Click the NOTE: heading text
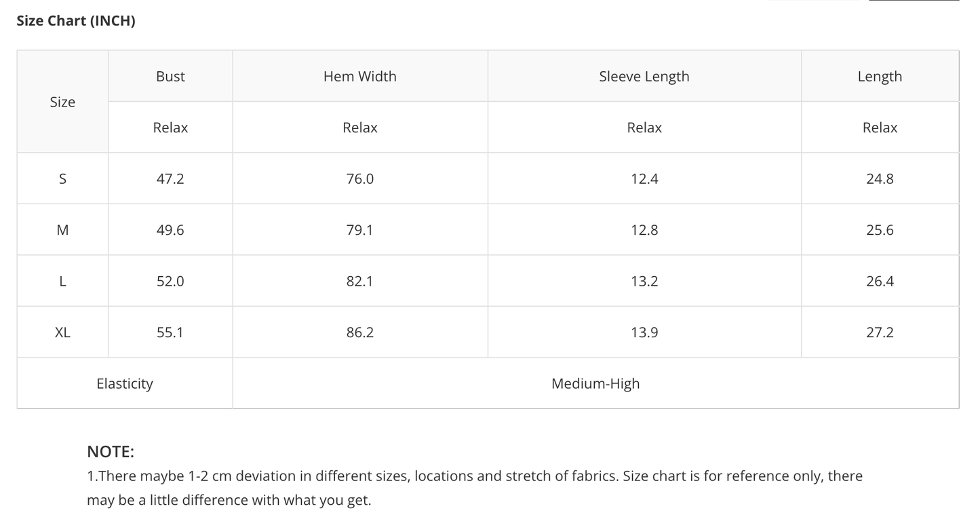Screen dimensions: 980x517 [111, 452]
